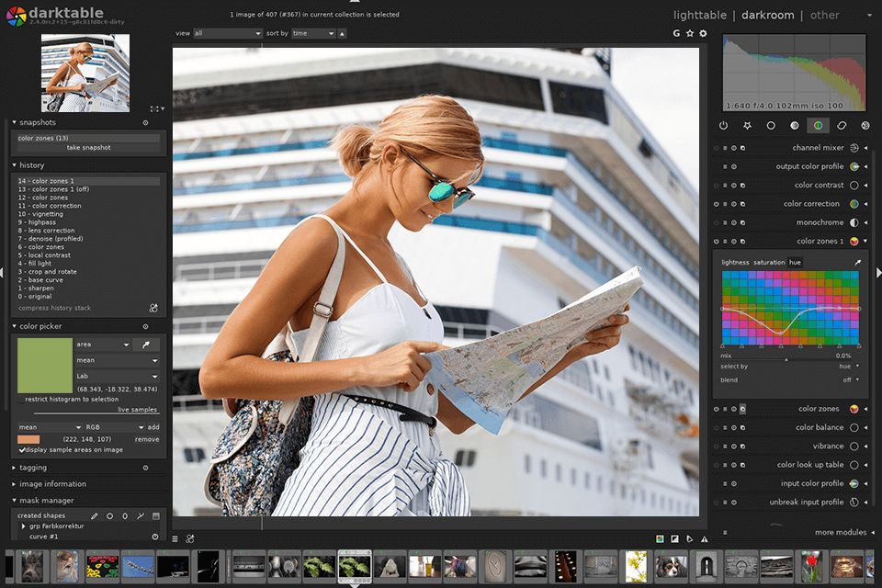Click the color picker eyedropper button
This screenshot has width=882, height=588.
click(146, 345)
